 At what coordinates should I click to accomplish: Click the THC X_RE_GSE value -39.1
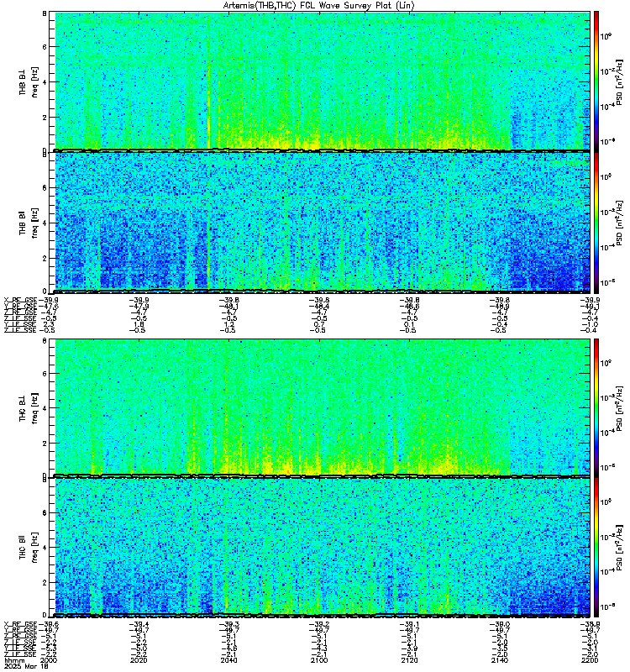pyautogui.click(x=410, y=624)
